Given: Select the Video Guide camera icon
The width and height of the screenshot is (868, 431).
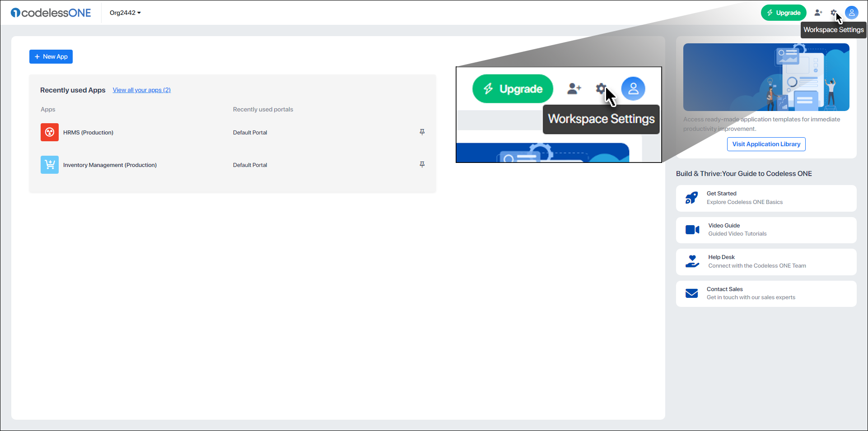Looking at the screenshot, I should 692,230.
